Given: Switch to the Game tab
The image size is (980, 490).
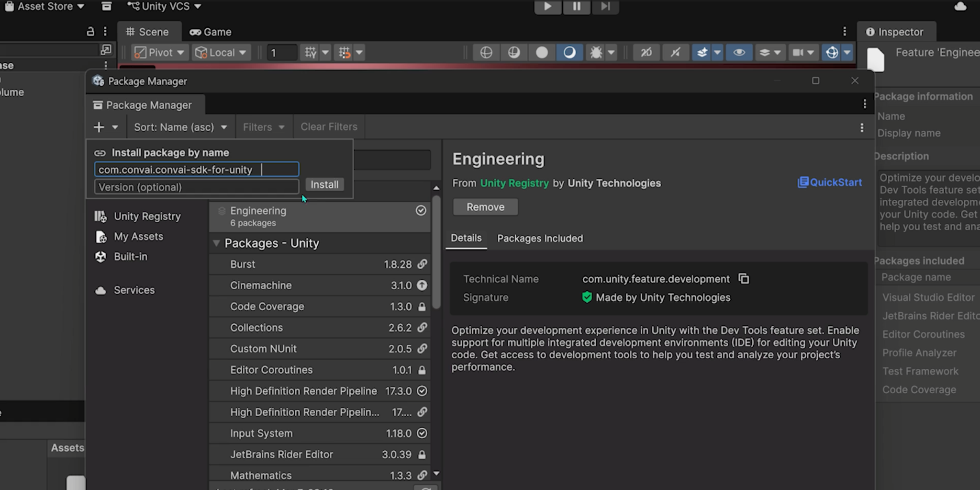Looking at the screenshot, I should [x=211, y=32].
